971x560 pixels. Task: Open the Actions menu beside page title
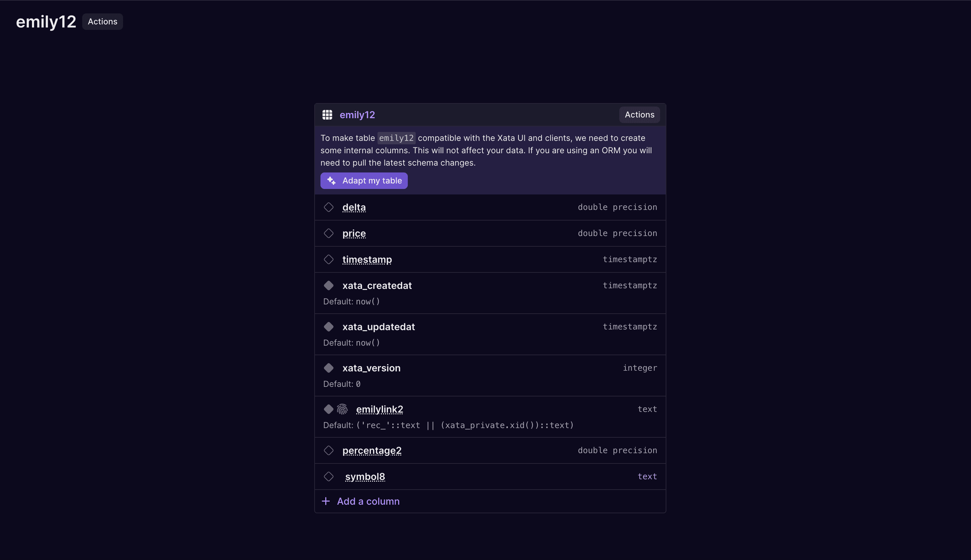click(x=102, y=22)
